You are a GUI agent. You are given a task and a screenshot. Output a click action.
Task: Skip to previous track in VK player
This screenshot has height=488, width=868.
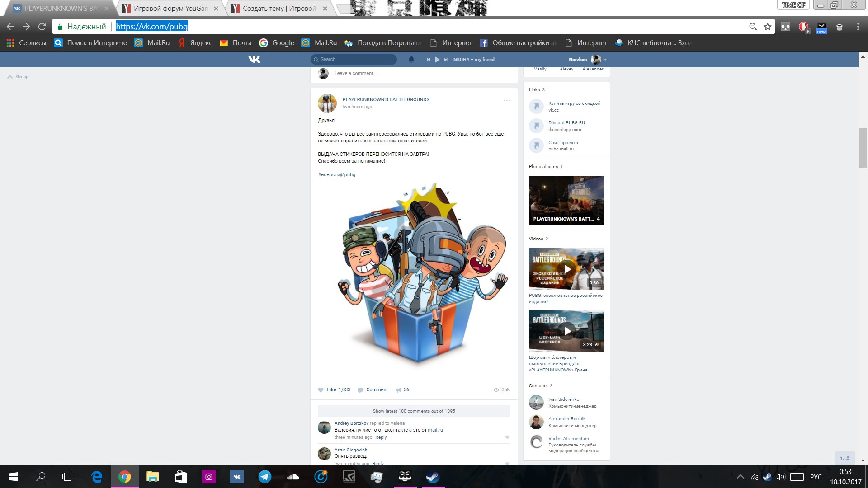coord(428,60)
